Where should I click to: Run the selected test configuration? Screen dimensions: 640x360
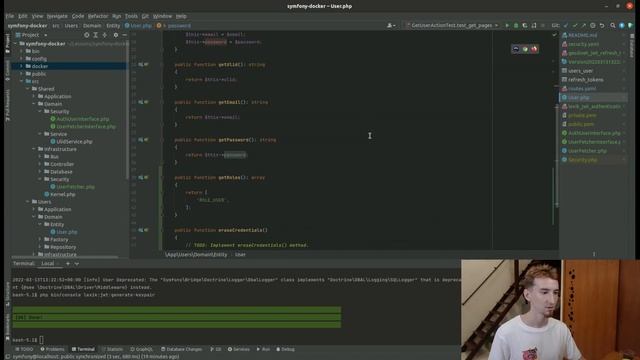tap(507, 25)
